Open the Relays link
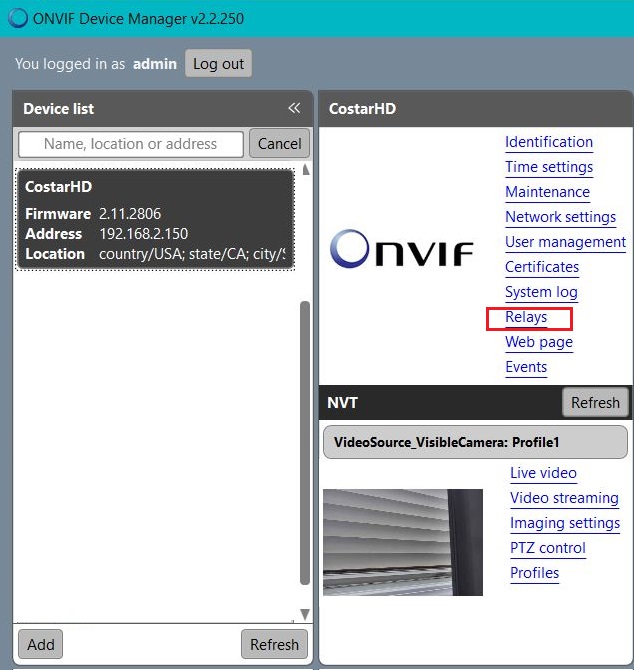The image size is (634, 670). 526,317
